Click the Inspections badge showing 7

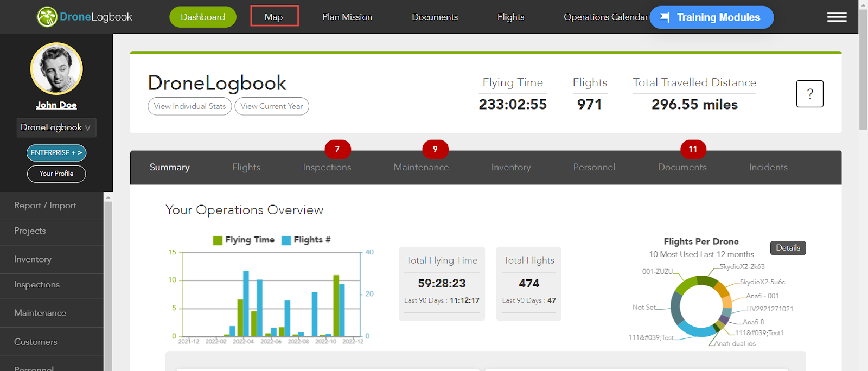point(337,149)
